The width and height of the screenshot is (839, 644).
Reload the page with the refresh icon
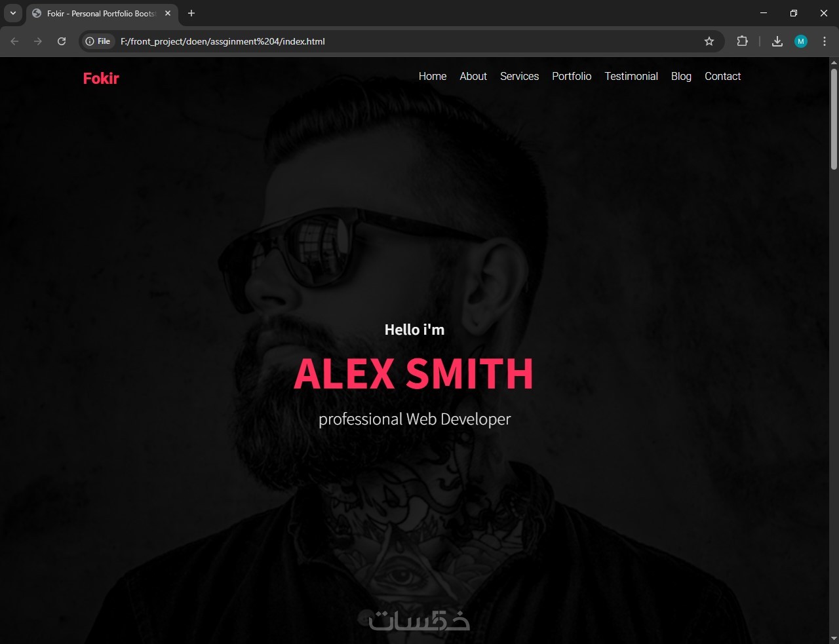62,41
